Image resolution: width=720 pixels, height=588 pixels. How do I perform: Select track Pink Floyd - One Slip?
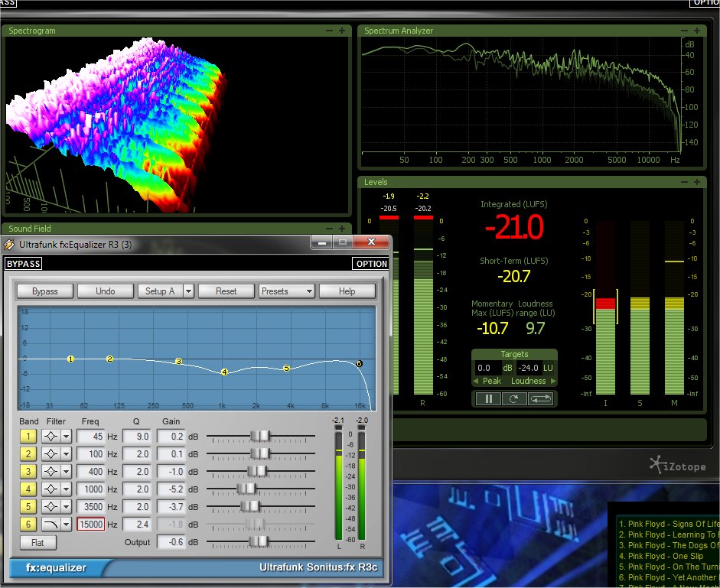point(661,556)
